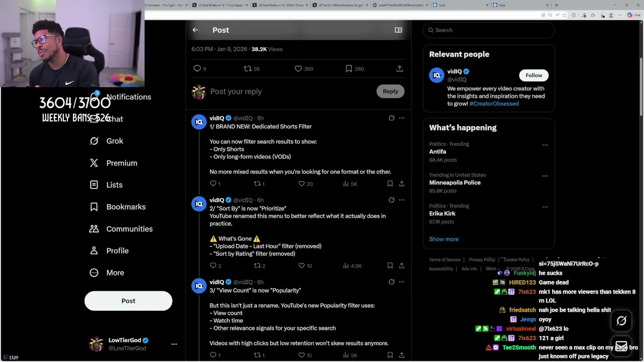Screen dimensions: 644x362
Task: Open Bookmarks in the left sidebar
Action: [x=118, y=207]
